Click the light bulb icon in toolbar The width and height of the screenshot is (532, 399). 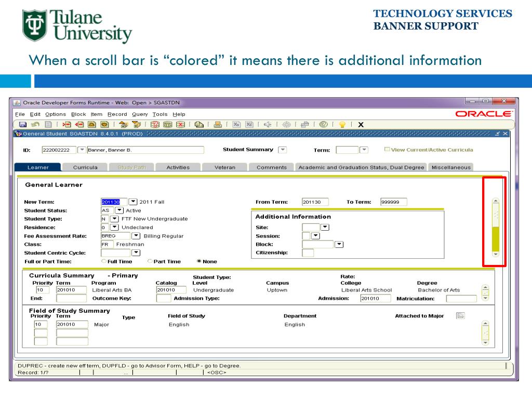342,125
